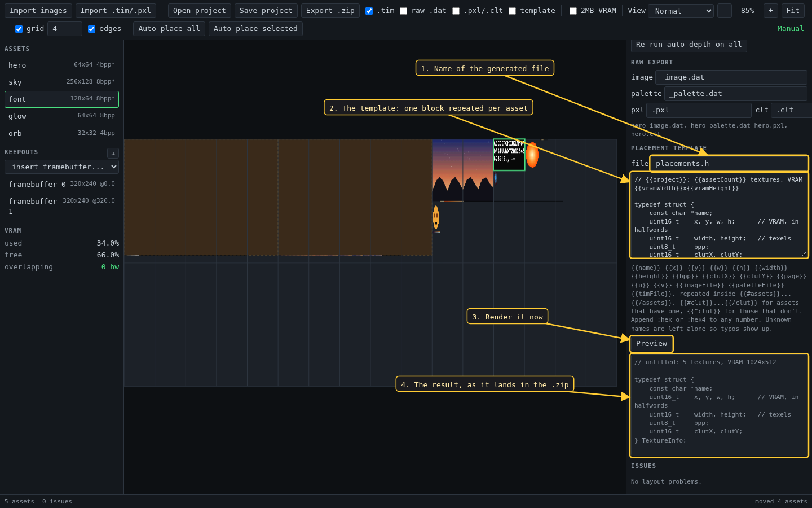
Task: Click the orb sprite on the canvas
Action: (x=495, y=178)
